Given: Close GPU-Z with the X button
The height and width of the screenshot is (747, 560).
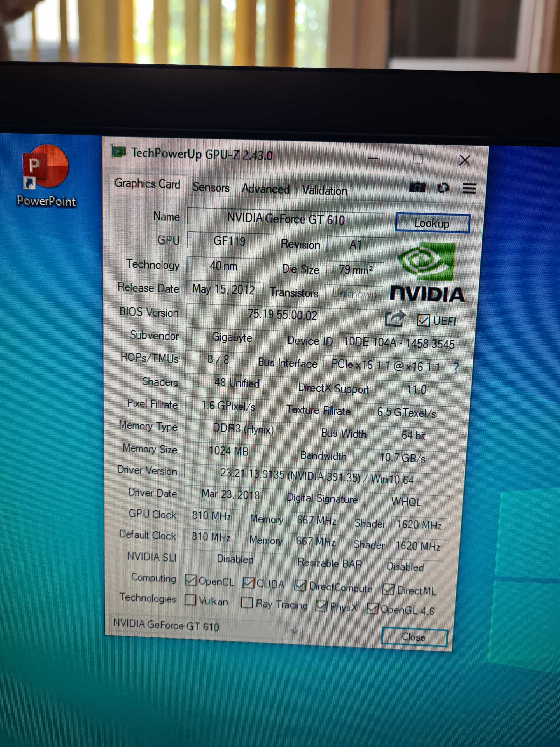Looking at the screenshot, I should [465, 160].
